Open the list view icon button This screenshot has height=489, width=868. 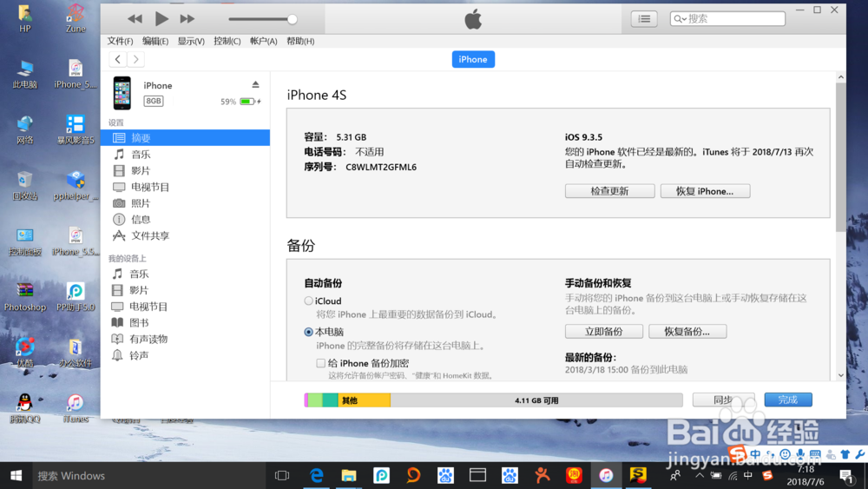644,19
